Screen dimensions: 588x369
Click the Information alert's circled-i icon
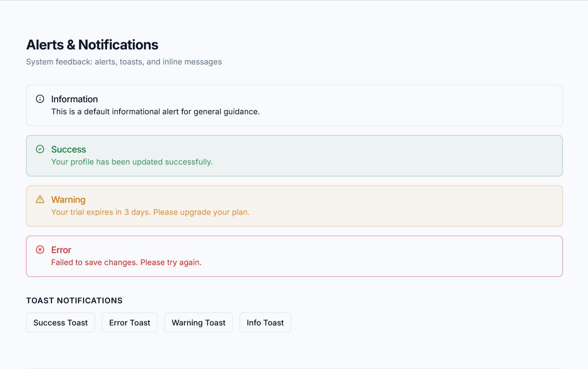(40, 99)
